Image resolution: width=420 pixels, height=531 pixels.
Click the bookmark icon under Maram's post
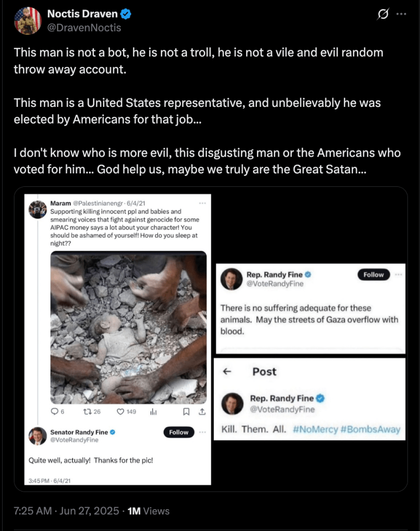point(186,412)
